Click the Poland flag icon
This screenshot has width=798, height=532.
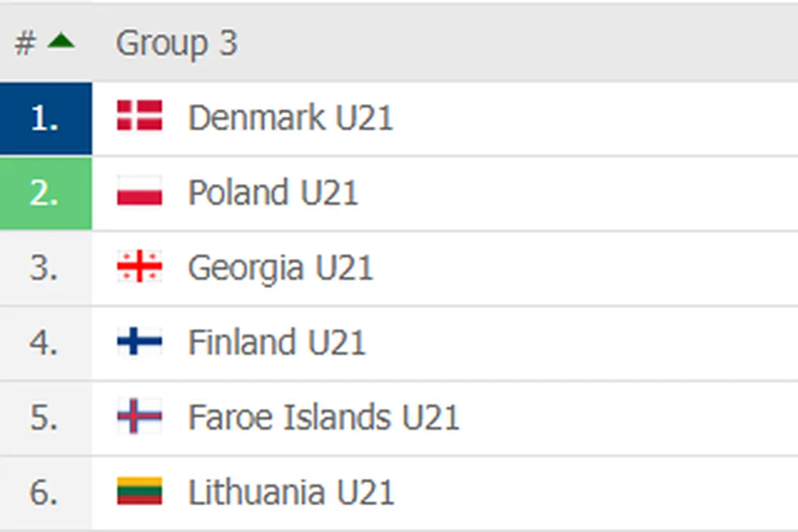(140, 192)
